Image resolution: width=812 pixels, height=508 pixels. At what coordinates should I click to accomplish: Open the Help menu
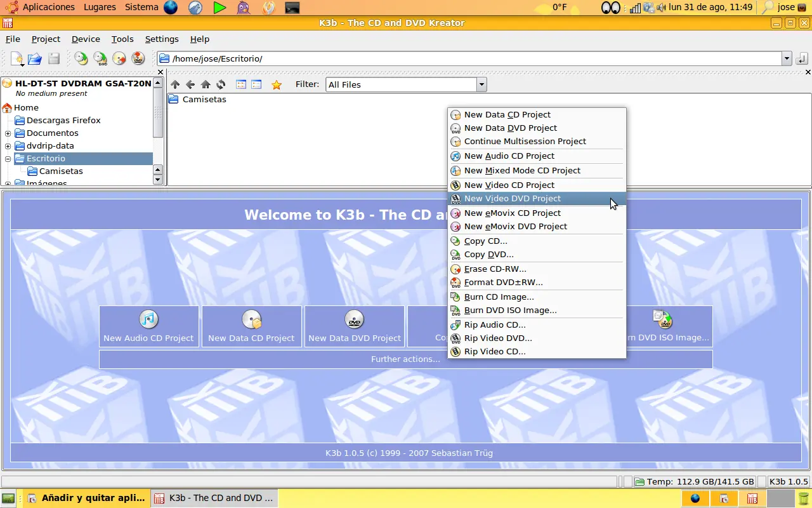[x=200, y=39]
